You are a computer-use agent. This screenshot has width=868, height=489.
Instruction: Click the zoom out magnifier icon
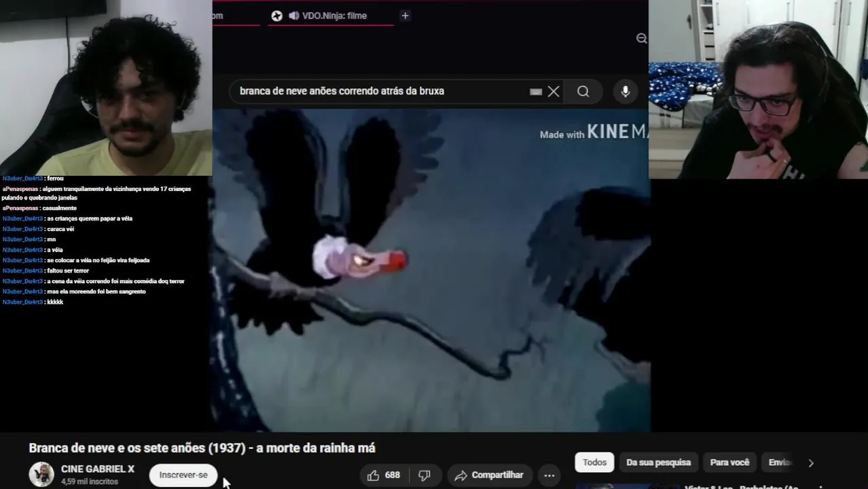[641, 39]
